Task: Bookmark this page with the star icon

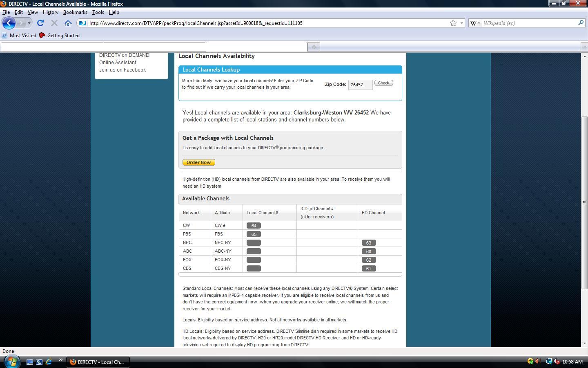Action: (453, 23)
